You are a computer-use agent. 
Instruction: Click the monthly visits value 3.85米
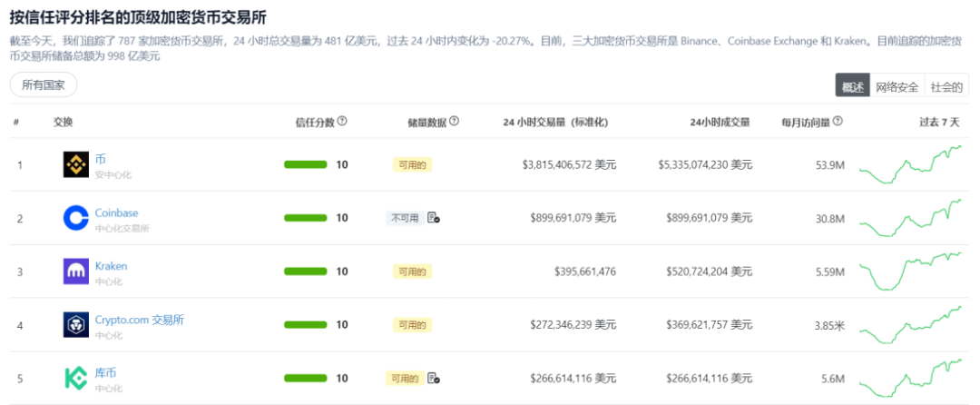coord(830,326)
